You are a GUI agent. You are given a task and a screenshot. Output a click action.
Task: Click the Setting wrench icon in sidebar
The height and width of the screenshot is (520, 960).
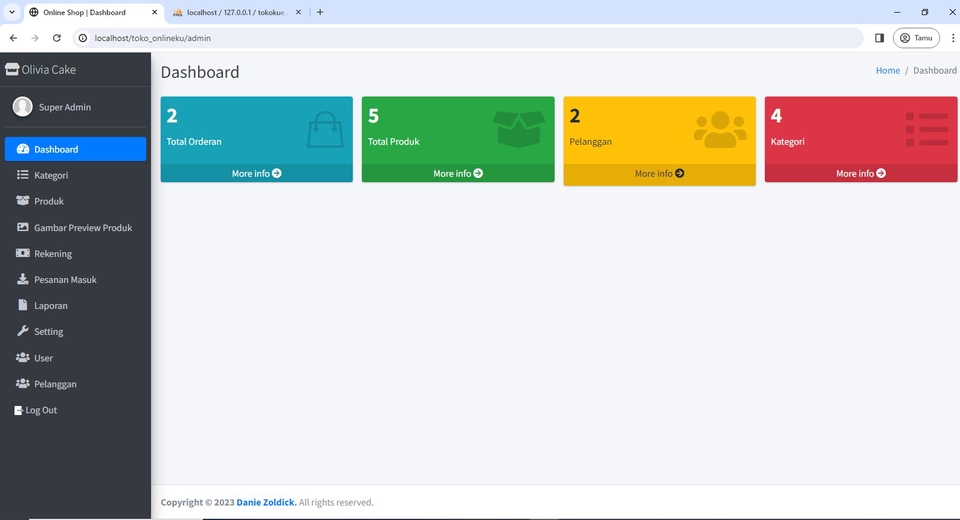coord(23,331)
